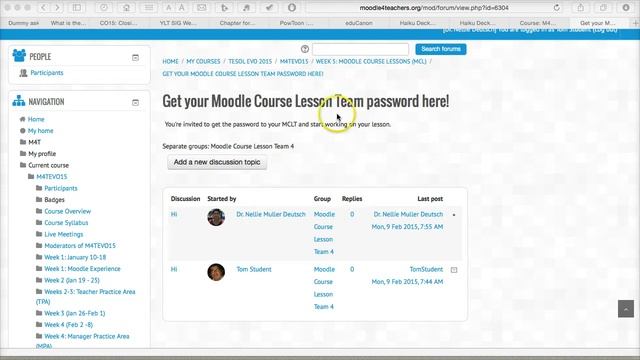Click Tom Student's profile picture
The height and width of the screenshot is (360, 640).
[x=216, y=272]
